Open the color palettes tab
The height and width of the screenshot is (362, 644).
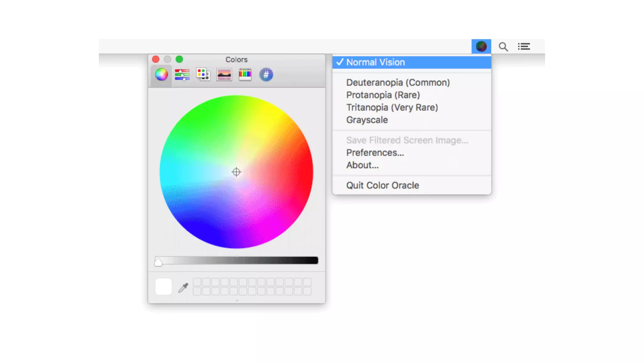click(x=203, y=75)
